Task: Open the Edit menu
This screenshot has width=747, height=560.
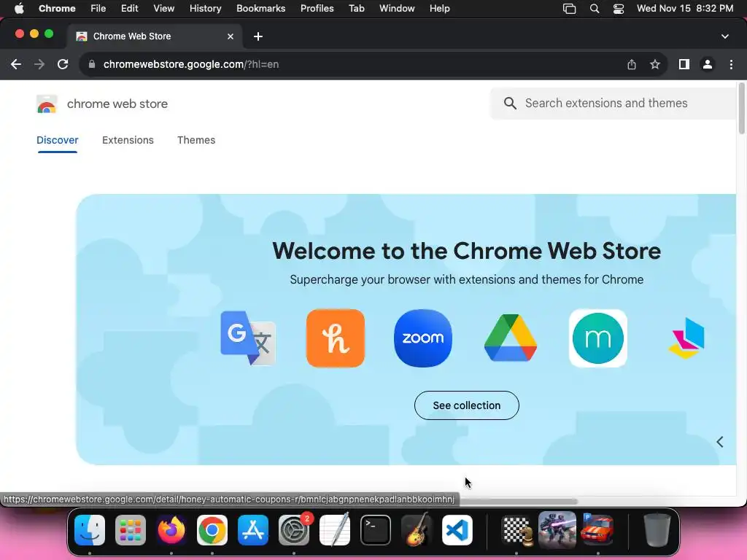Action: (130, 9)
